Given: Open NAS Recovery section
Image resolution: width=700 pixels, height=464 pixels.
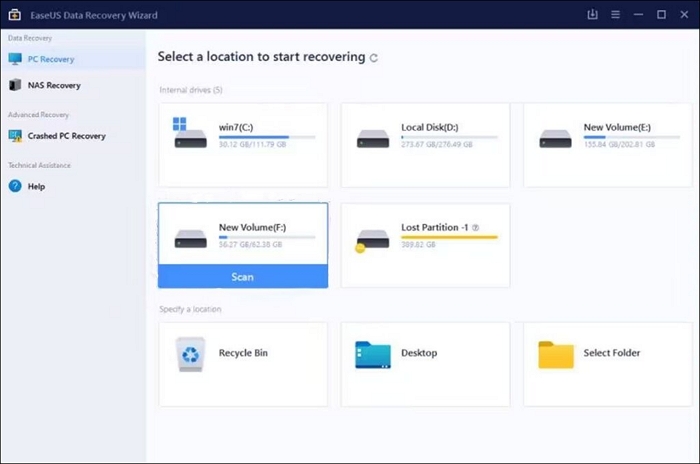Looking at the screenshot, I should click(73, 85).
